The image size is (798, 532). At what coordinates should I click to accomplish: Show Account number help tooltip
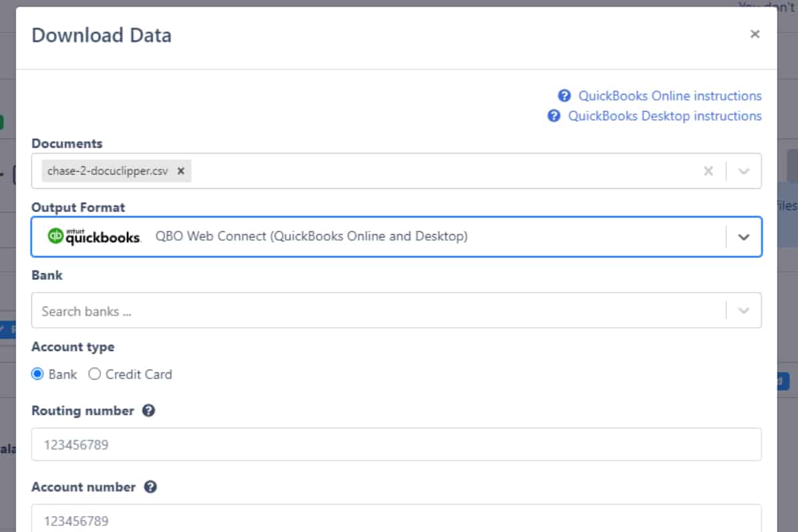coord(150,487)
